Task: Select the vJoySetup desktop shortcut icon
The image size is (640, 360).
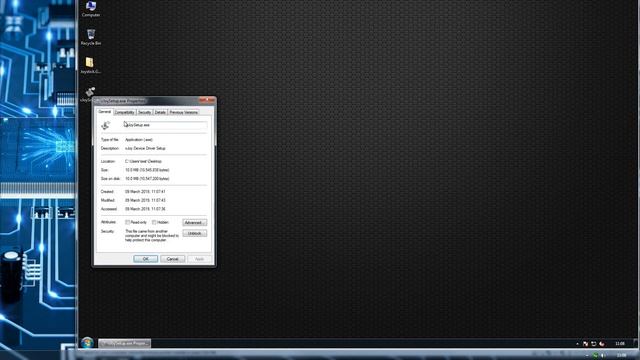Action: tap(90, 91)
